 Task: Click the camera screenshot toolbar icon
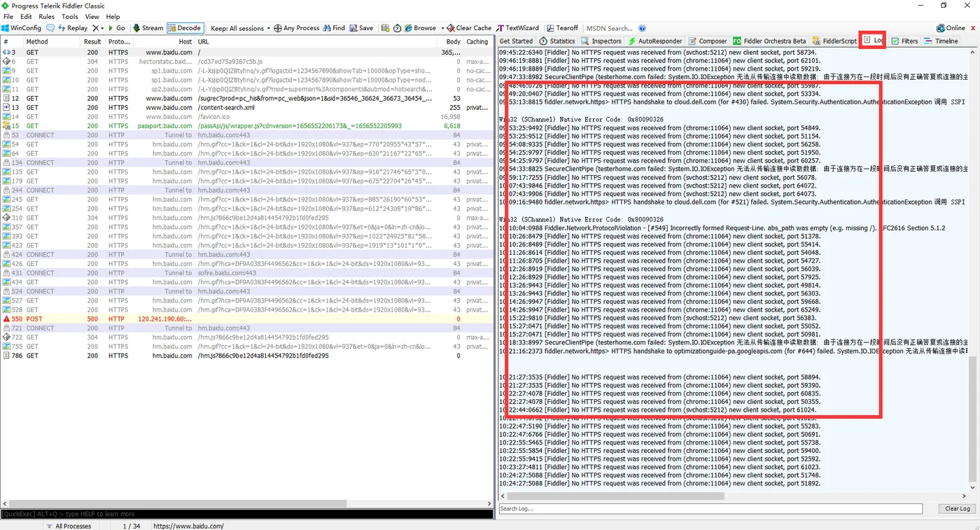pyautogui.click(x=385, y=28)
